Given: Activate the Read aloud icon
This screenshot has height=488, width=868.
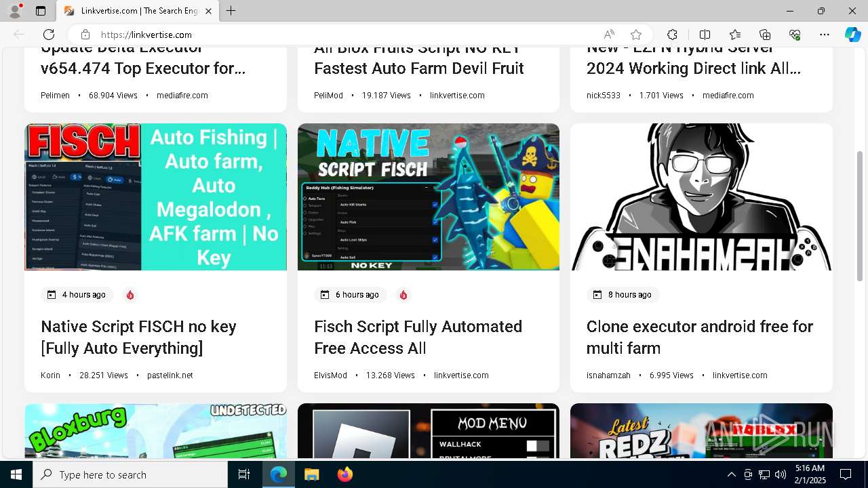Looking at the screenshot, I should click(609, 35).
